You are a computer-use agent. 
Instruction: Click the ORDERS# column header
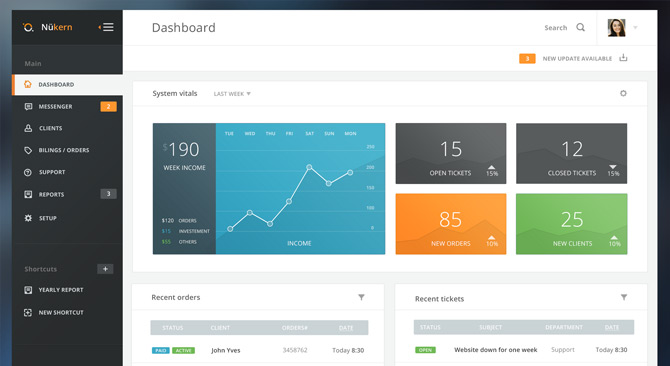pos(294,328)
